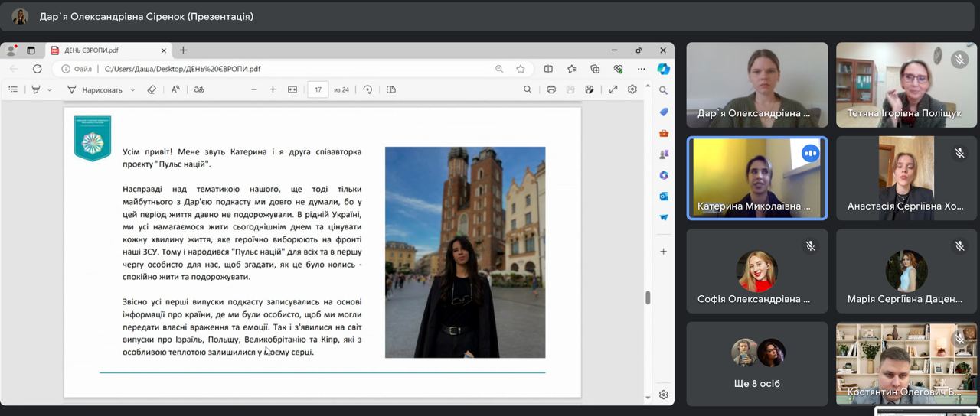The height and width of the screenshot is (416, 980).
Task: Rotate the PDF page
Action: (367, 89)
